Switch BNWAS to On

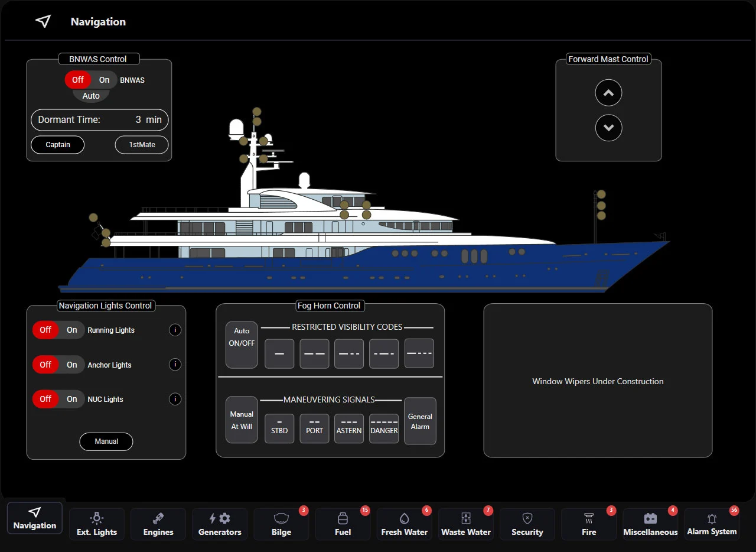coord(104,79)
